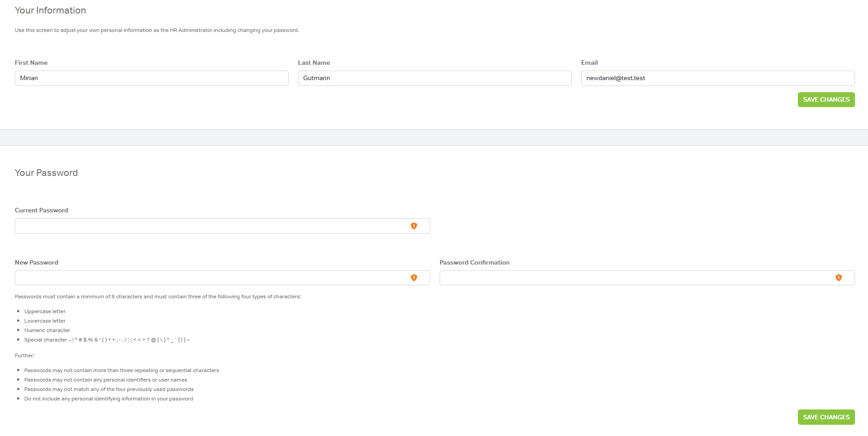The width and height of the screenshot is (868, 436).
Task: Select the Email field showing newdaniel@test.test
Action: 717,78
